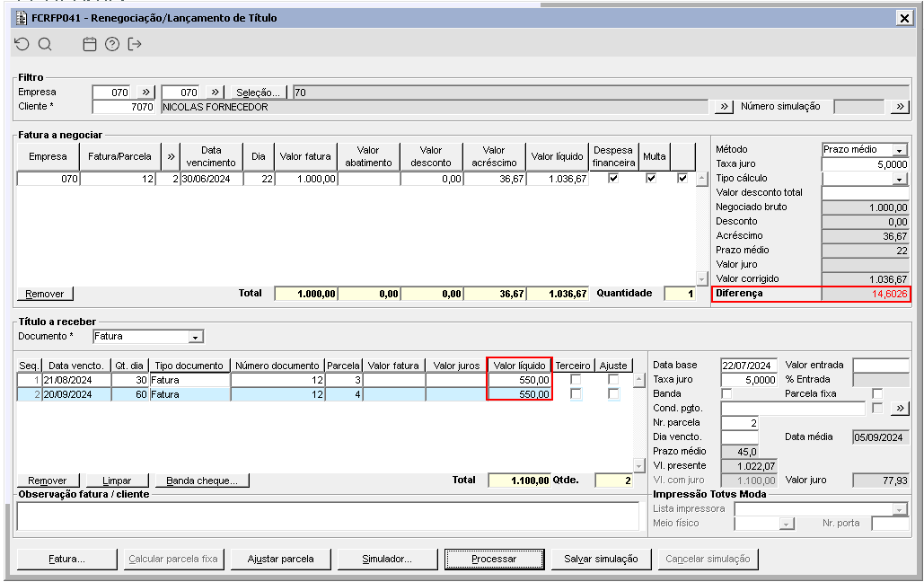Check Ajuste for the 21/08/2024 installment
The height and width of the screenshot is (582, 924).
pyautogui.click(x=613, y=380)
